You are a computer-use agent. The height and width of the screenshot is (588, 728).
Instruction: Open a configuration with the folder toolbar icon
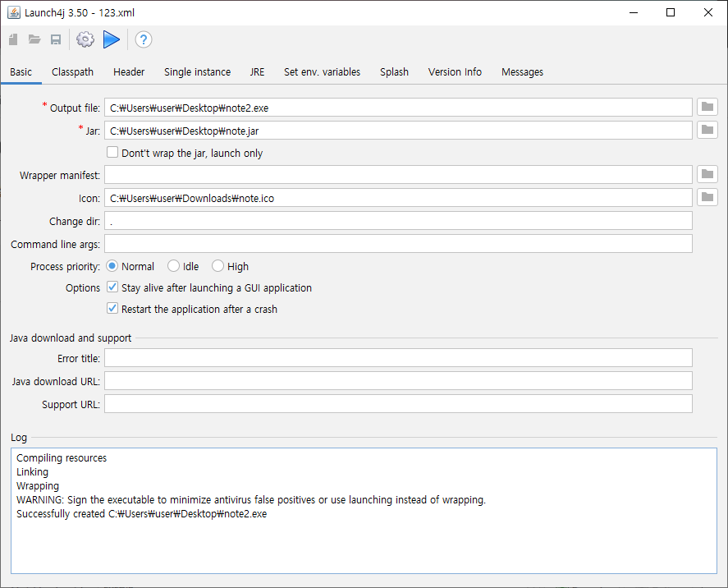(34, 39)
